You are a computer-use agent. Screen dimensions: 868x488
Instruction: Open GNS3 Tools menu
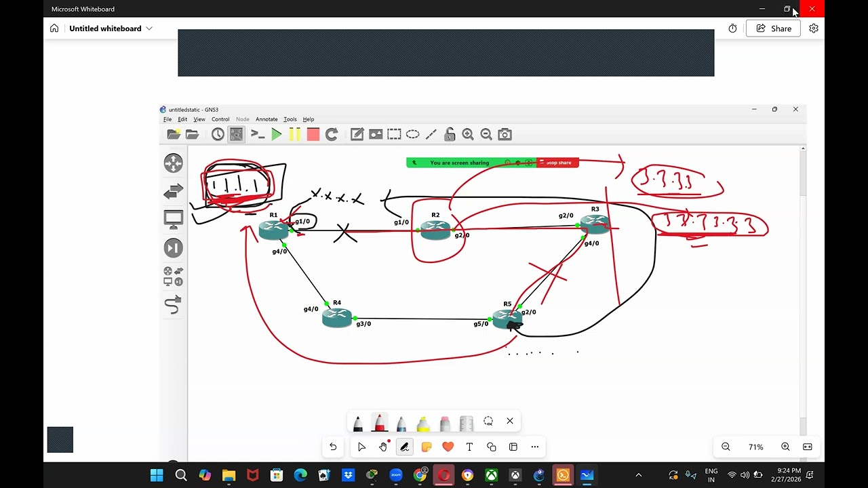(x=290, y=119)
